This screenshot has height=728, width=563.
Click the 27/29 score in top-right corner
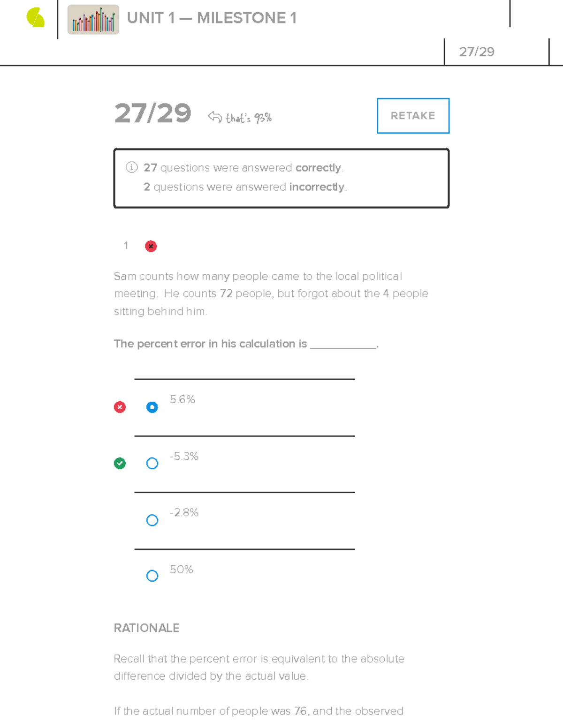478,51
